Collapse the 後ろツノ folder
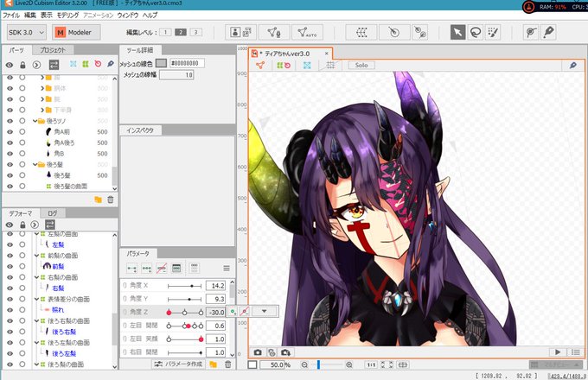The width and height of the screenshot is (588, 380). 35,121
